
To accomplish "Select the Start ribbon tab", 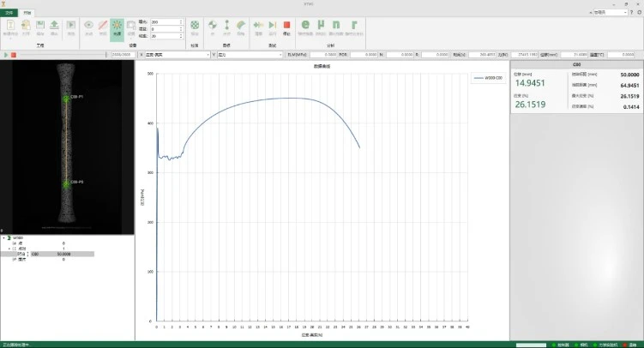I will 27,13.
